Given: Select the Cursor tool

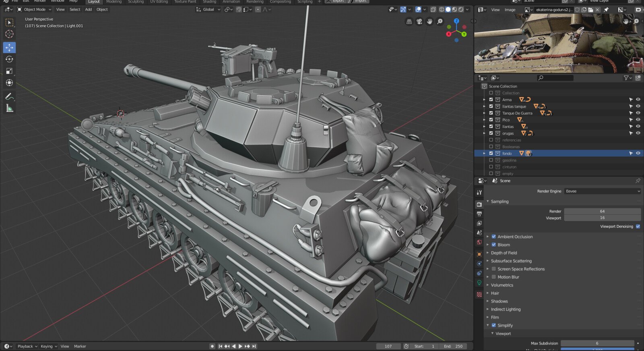Looking at the screenshot, I should pyautogui.click(x=9, y=34).
